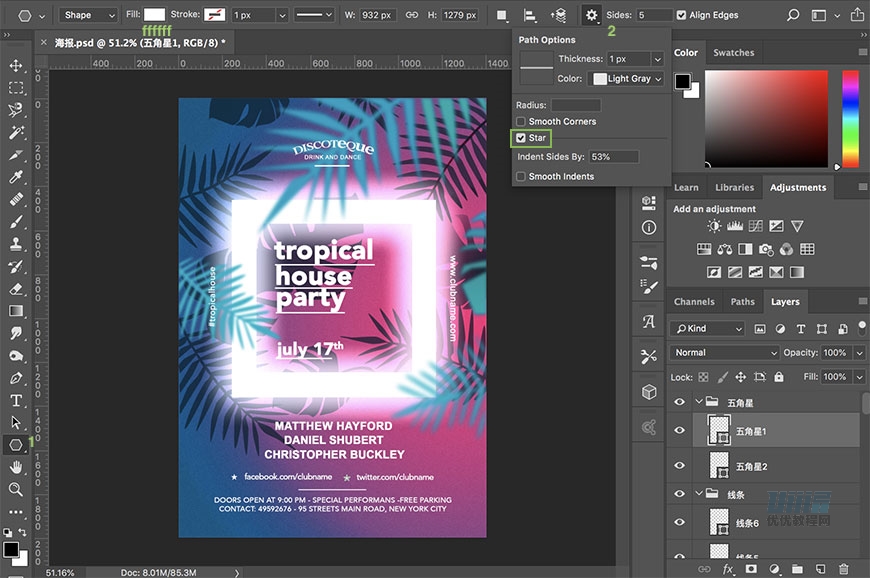Hide the 五角星2 layer
This screenshot has width=870, height=578.
click(680, 466)
